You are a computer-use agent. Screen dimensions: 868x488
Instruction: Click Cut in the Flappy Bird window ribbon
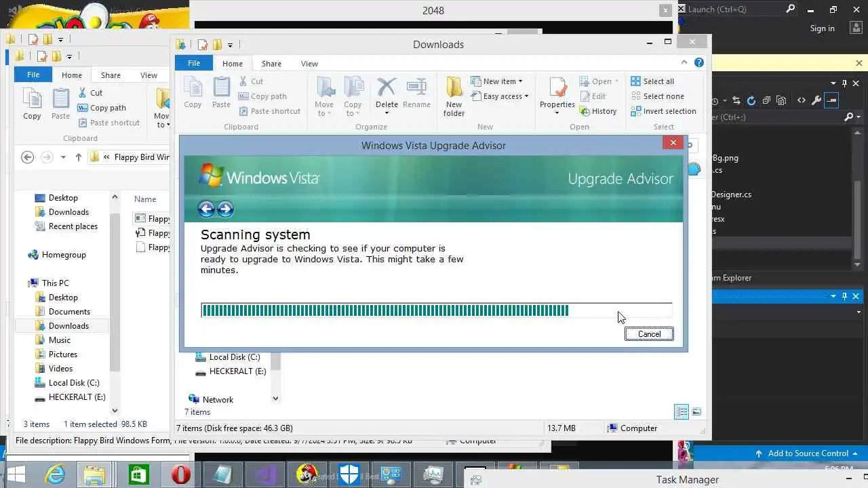click(x=90, y=93)
